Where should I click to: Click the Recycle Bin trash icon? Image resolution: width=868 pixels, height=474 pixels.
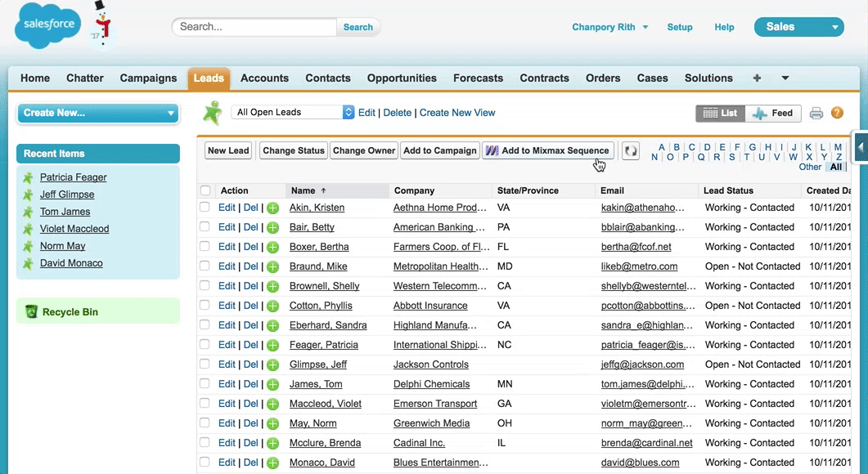[x=31, y=311]
